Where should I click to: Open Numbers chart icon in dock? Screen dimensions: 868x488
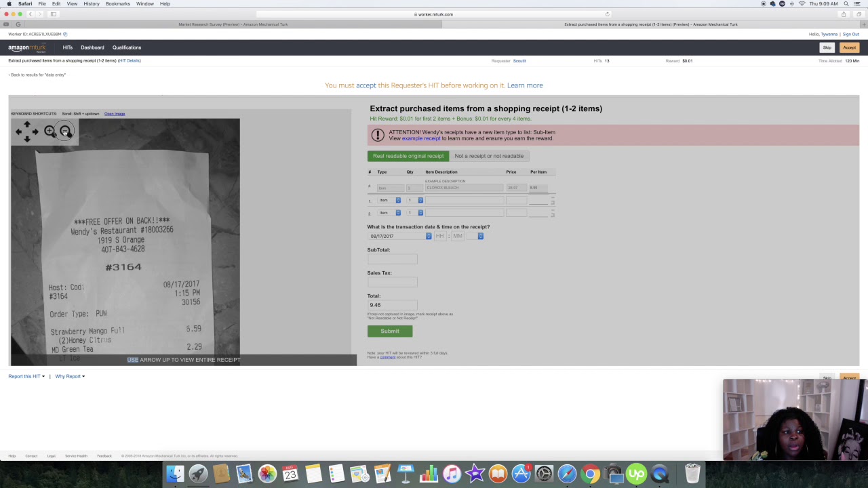pyautogui.click(x=429, y=474)
